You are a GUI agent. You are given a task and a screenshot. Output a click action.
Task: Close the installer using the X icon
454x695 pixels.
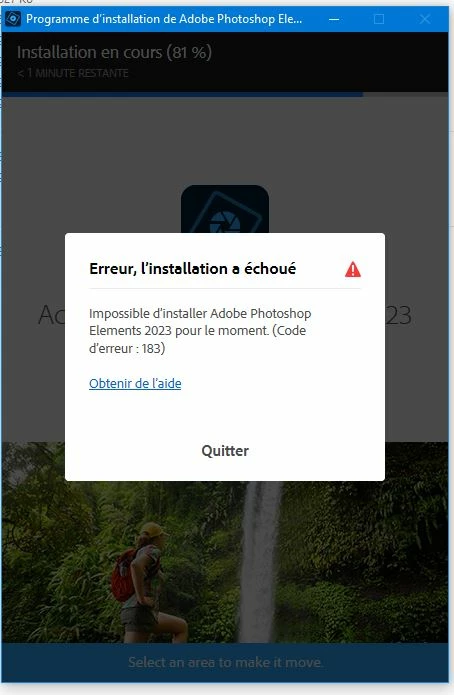tap(425, 19)
